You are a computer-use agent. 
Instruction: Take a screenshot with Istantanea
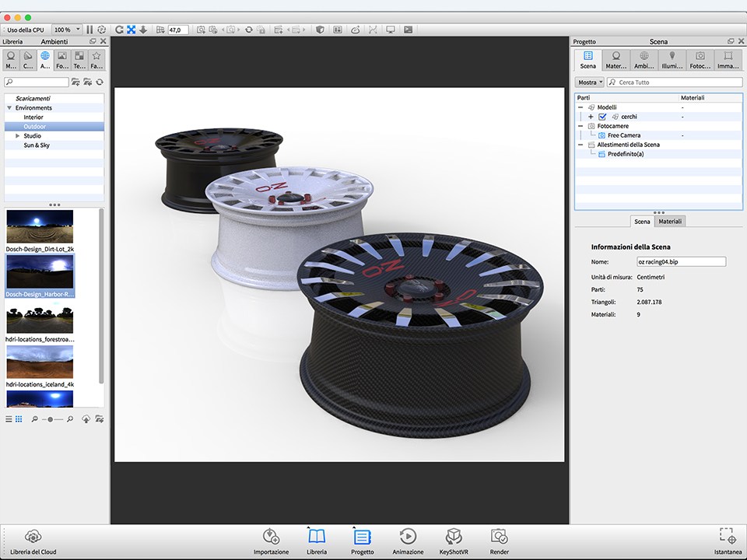tap(727, 537)
